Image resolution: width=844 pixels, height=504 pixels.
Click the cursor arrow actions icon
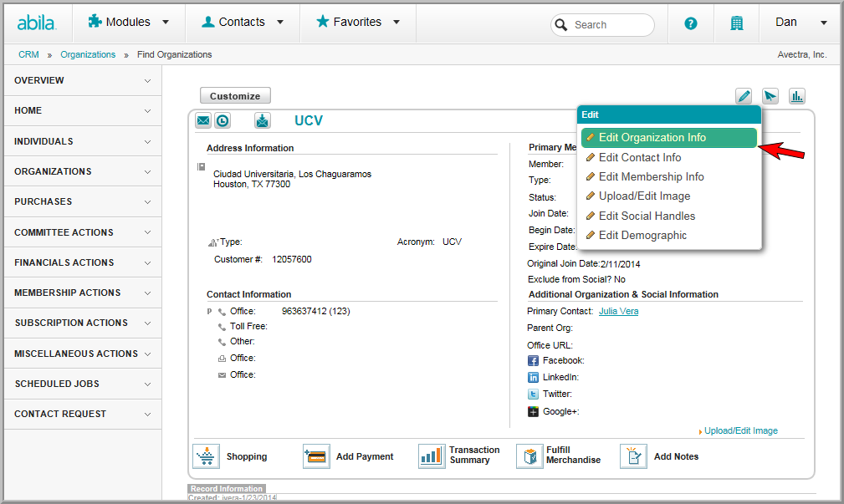click(x=770, y=96)
